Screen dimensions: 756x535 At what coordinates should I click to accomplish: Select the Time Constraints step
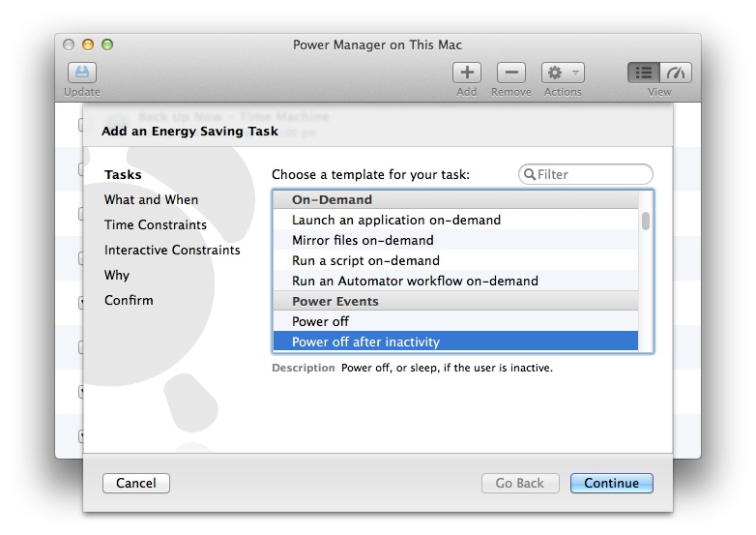(x=156, y=224)
